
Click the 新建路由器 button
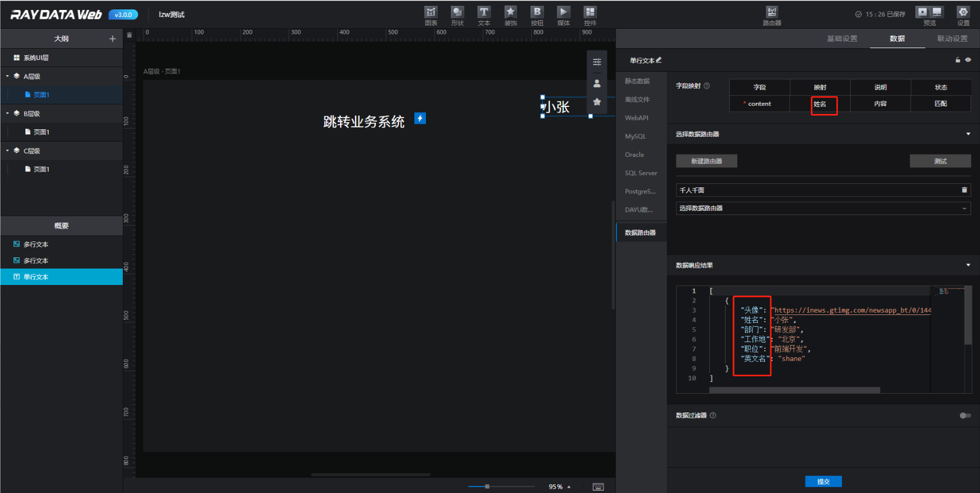pos(706,161)
